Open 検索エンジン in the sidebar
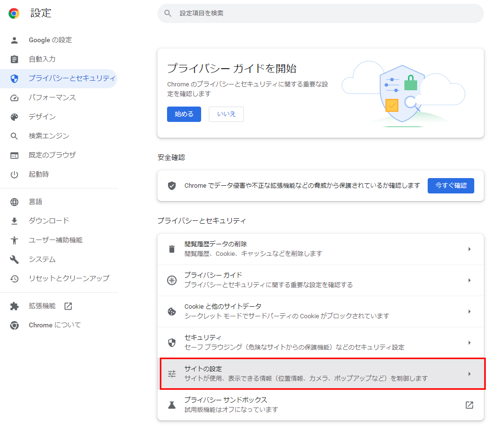504x432 pixels. coord(49,136)
